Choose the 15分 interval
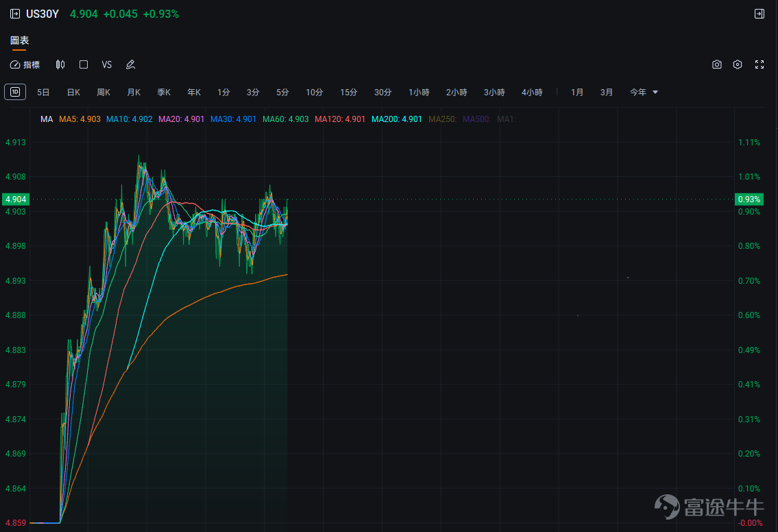The image size is (778, 532). (348, 93)
